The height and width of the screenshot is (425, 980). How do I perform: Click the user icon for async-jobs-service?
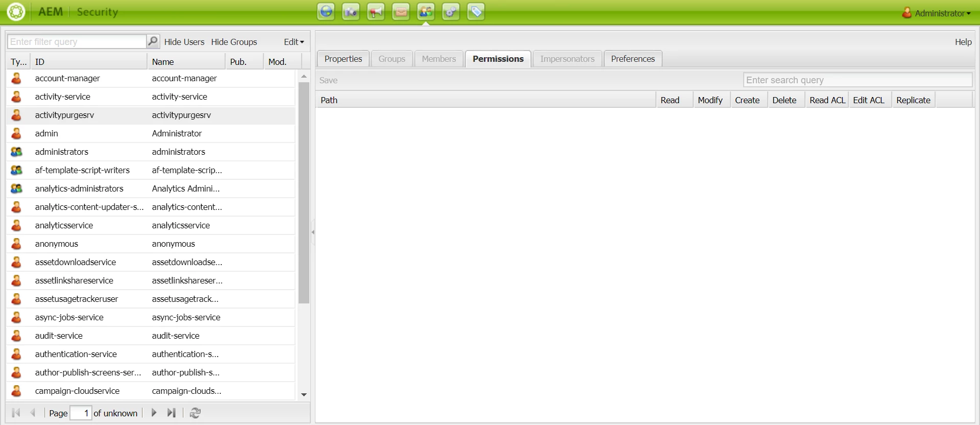pos(16,317)
